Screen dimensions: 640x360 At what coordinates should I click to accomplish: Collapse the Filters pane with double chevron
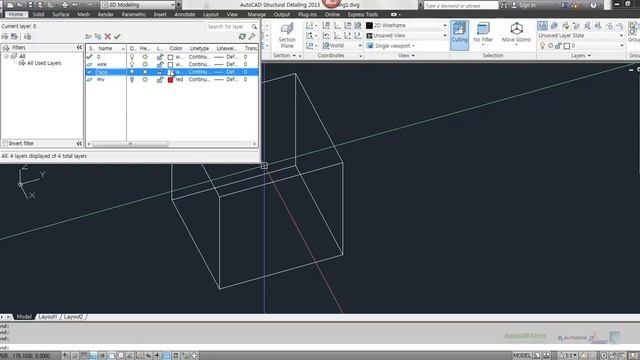coord(79,48)
